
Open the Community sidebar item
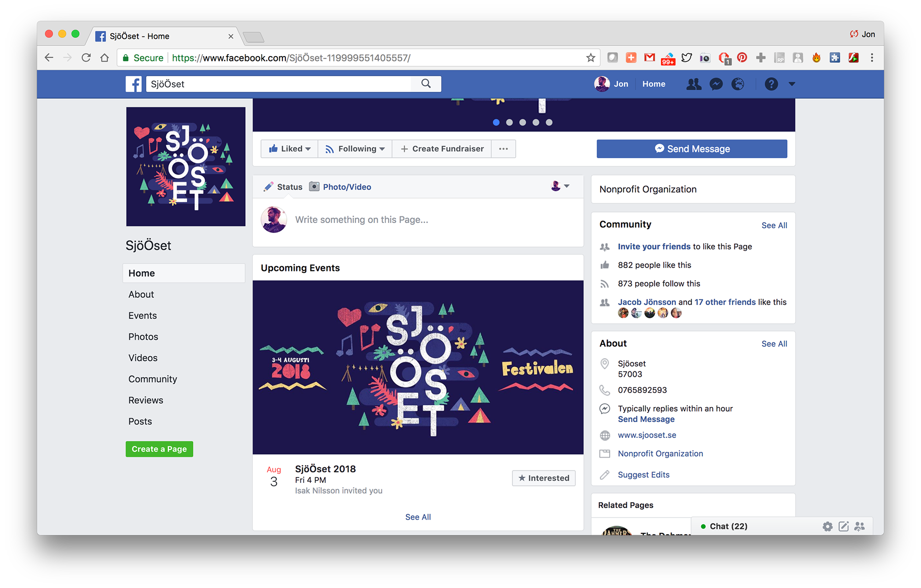tap(153, 379)
